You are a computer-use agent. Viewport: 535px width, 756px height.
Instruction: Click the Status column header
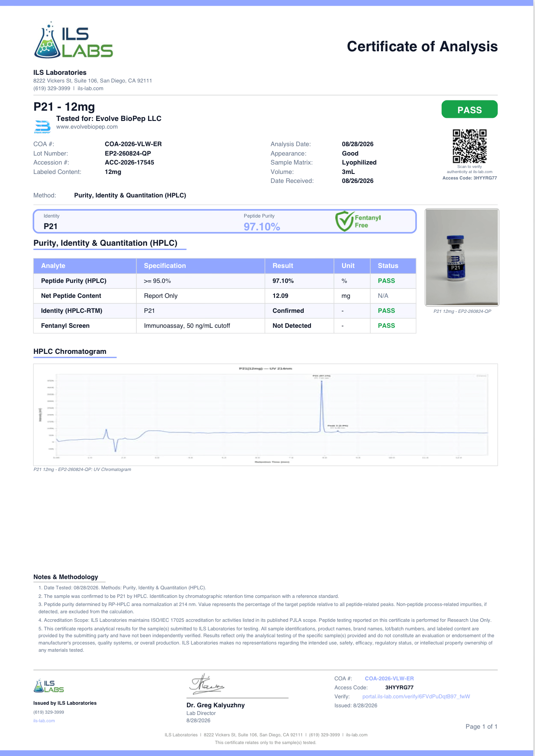[x=393, y=266]
